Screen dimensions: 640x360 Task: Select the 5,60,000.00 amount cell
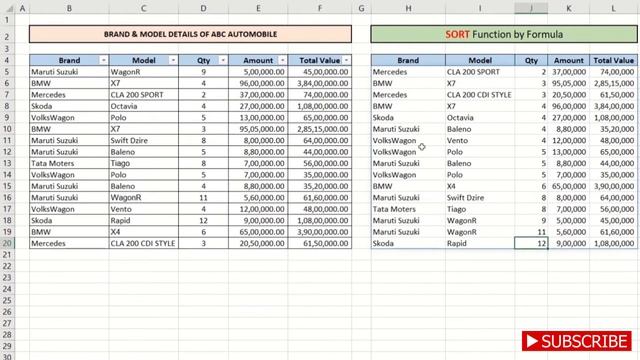(x=258, y=198)
